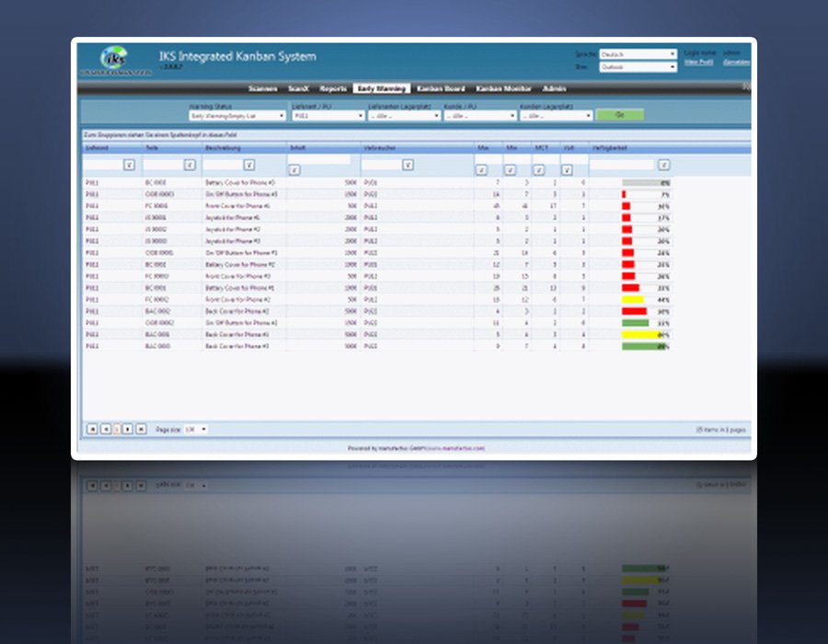
Task: Open the Kunde / PU dropdown
Action: coord(480,116)
